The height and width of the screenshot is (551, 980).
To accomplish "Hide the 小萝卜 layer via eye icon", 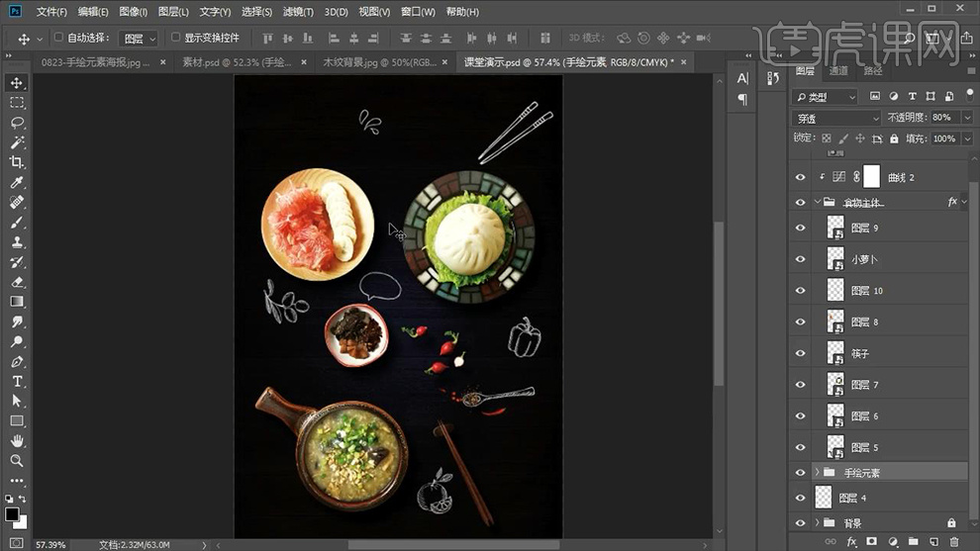I will coord(801,259).
